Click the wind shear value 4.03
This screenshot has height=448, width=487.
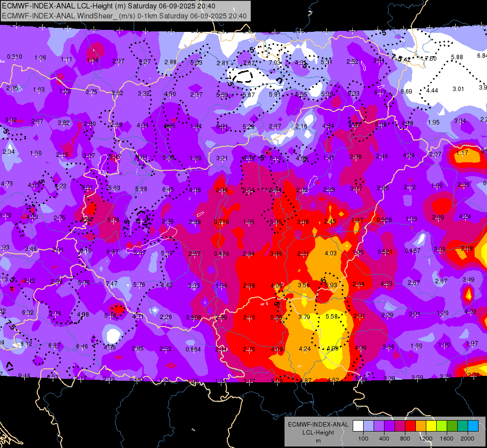330,253
